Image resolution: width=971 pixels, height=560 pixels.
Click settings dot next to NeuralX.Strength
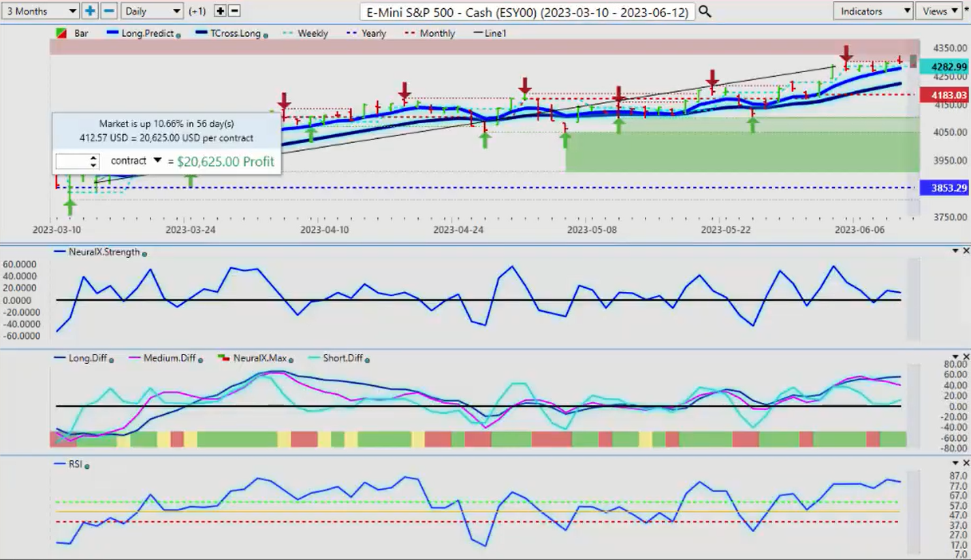[144, 253]
